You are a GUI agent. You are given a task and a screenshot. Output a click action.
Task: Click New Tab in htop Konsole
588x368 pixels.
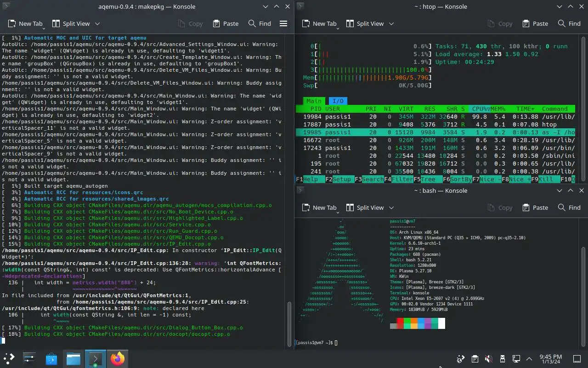319,23
